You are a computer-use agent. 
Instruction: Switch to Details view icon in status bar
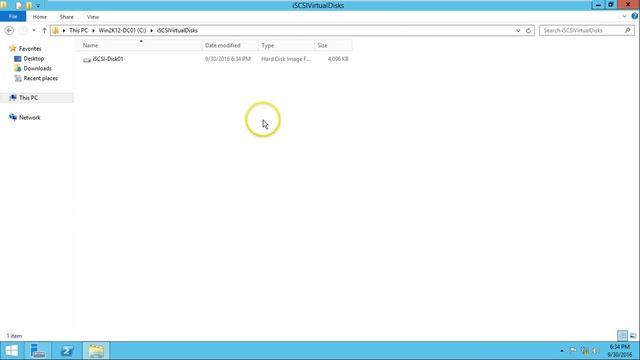(622, 336)
